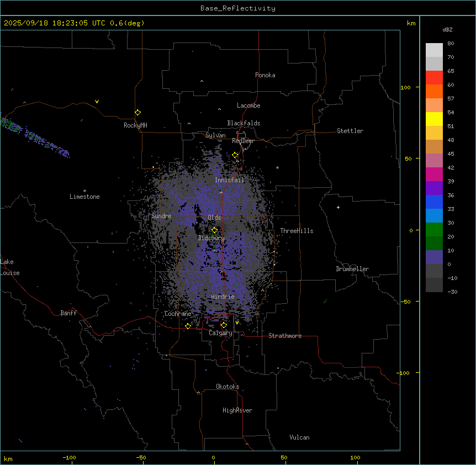This screenshot has width=476, height=465.
Task: Click the Stettler city label
Action: 350,131
